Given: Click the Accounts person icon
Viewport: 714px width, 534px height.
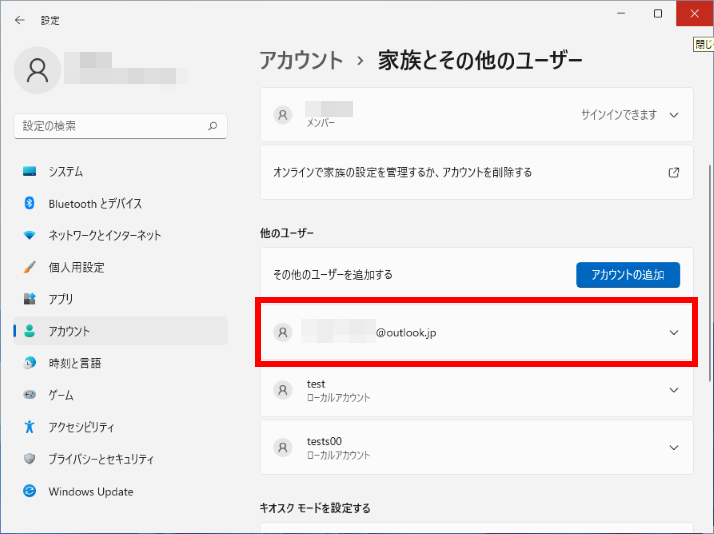Looking at the screenshot, I should [30, 331].
